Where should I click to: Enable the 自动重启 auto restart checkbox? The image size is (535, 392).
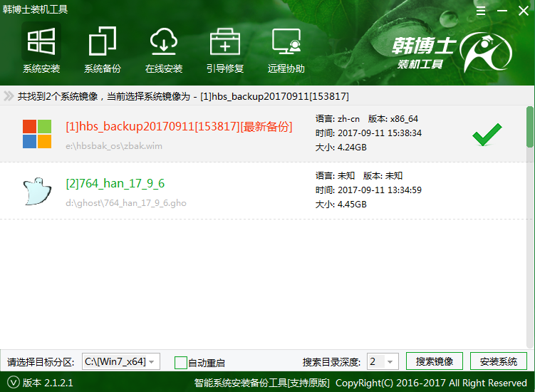pos(181,362)
